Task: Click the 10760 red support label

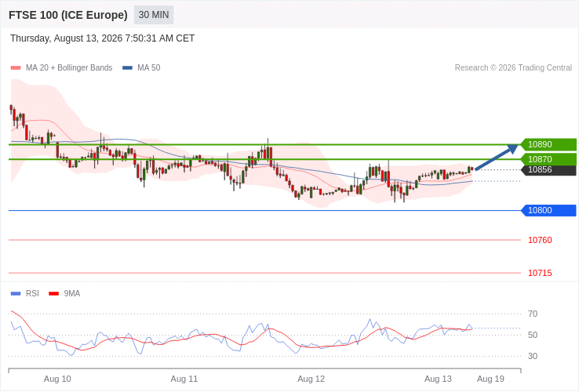Action: (540, 240)
